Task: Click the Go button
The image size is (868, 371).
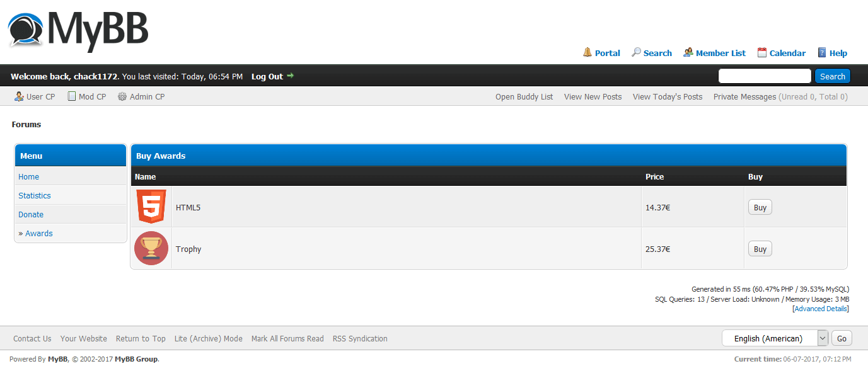Action: [842, 338]
